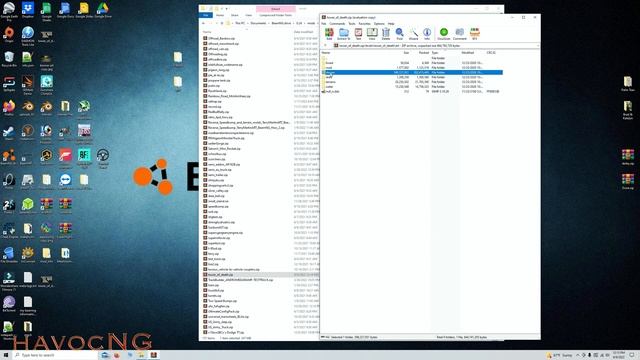Click the Add button in WinRAR toolbar
Viewport: 640px width, 360px height.
coord(329,34)
